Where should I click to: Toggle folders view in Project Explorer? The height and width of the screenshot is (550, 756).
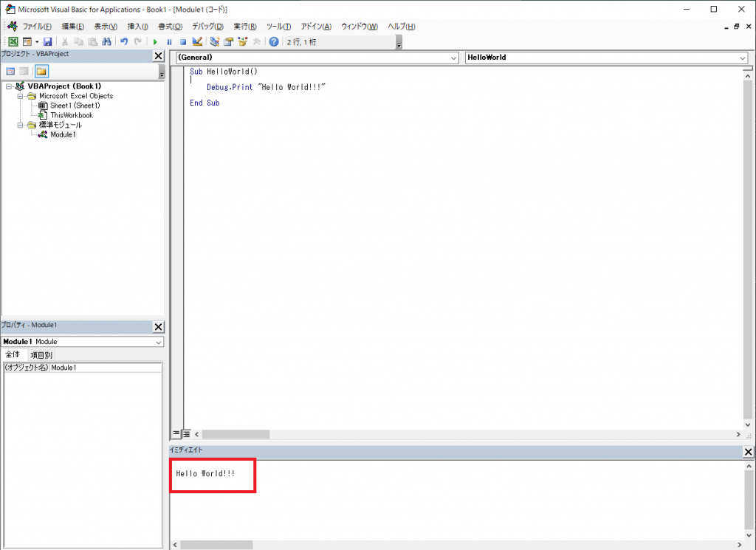coord(41,72)
